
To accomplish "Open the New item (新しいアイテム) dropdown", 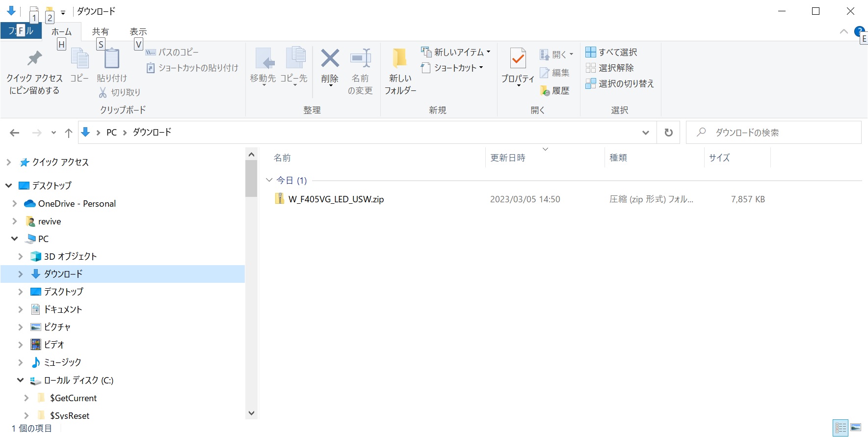I will click(x=456, y=52).
